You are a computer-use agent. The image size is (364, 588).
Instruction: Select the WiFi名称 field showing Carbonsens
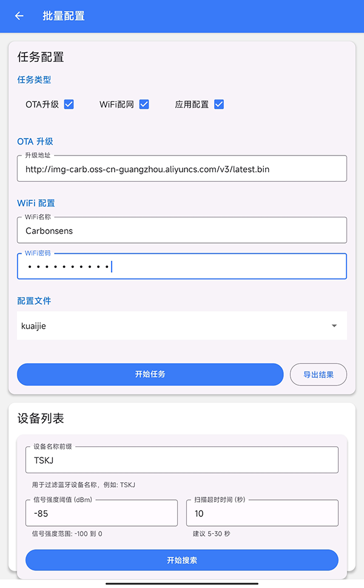(x=182, y=230)
